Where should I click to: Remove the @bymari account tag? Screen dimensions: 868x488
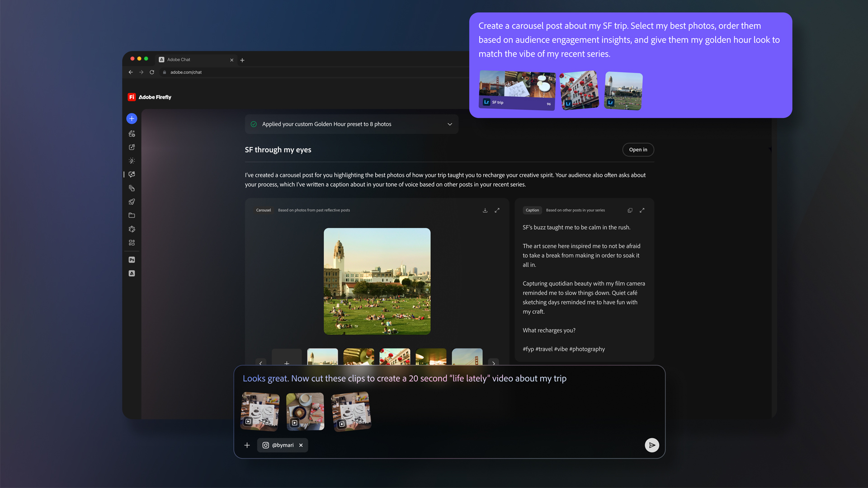pos(301,445)
